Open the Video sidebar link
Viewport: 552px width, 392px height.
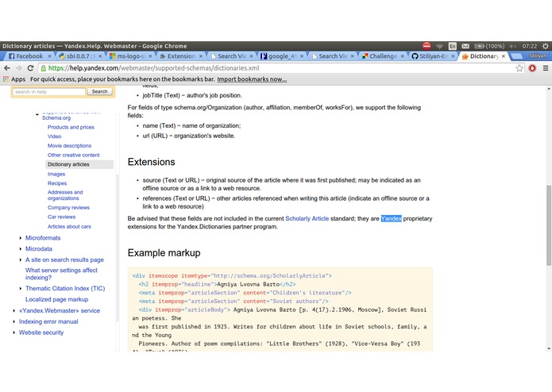click(x=54, y=136)
